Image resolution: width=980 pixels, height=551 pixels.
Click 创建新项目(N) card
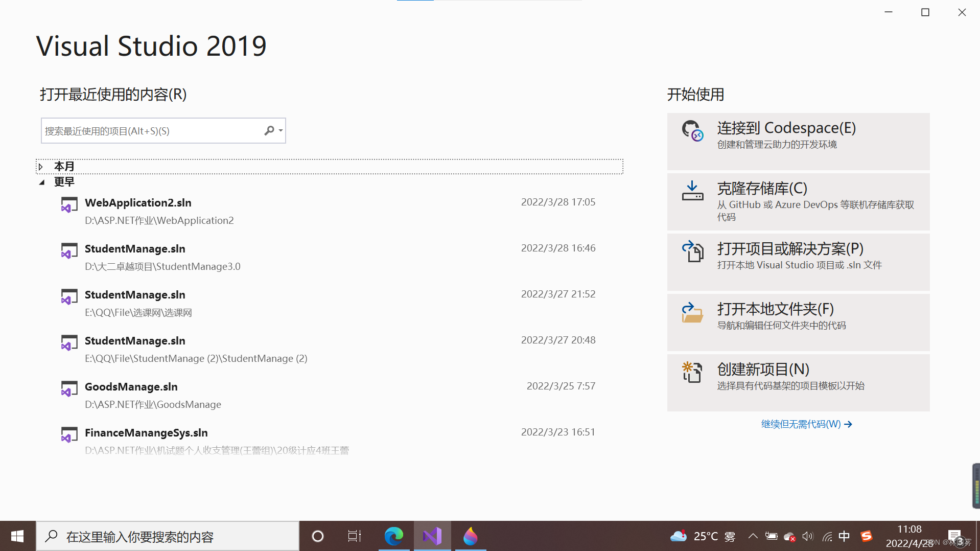[798, 382]
